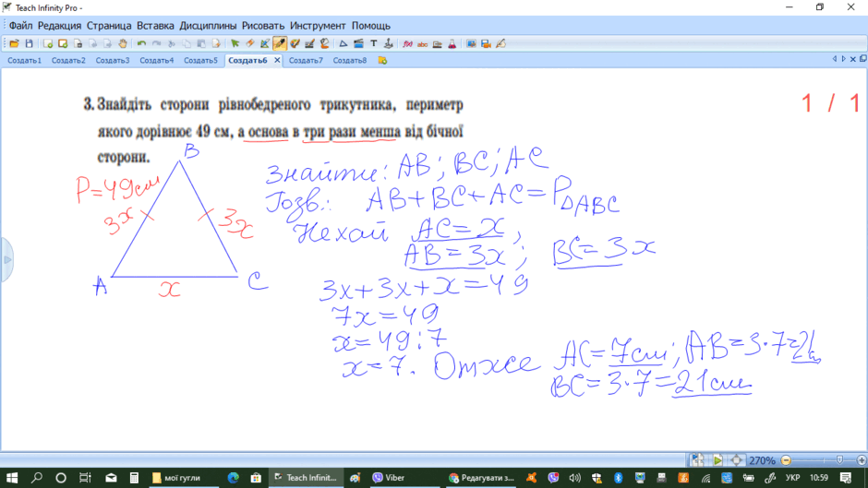
Task: Select the hand pan tool
Action: tap(122, 43)
